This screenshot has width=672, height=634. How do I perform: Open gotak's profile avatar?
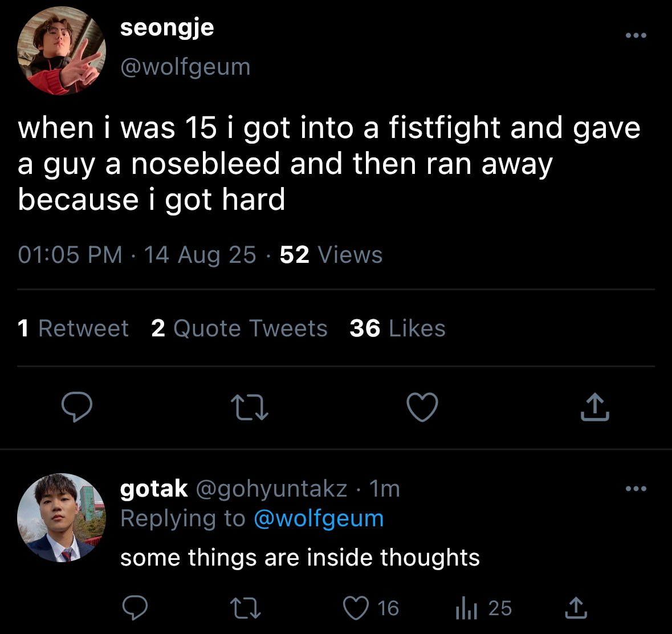(x=62, y=518)
